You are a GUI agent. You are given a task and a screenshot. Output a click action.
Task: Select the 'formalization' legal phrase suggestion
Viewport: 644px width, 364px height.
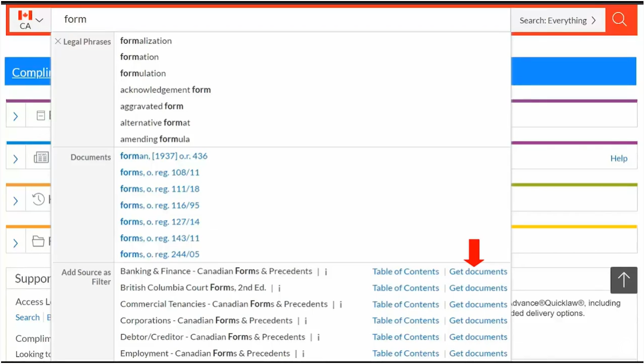coord(146,41)
